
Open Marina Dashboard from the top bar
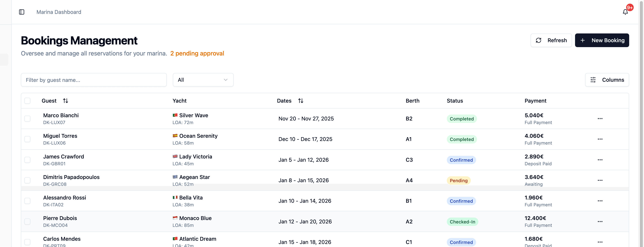click(x=59, y=12)
